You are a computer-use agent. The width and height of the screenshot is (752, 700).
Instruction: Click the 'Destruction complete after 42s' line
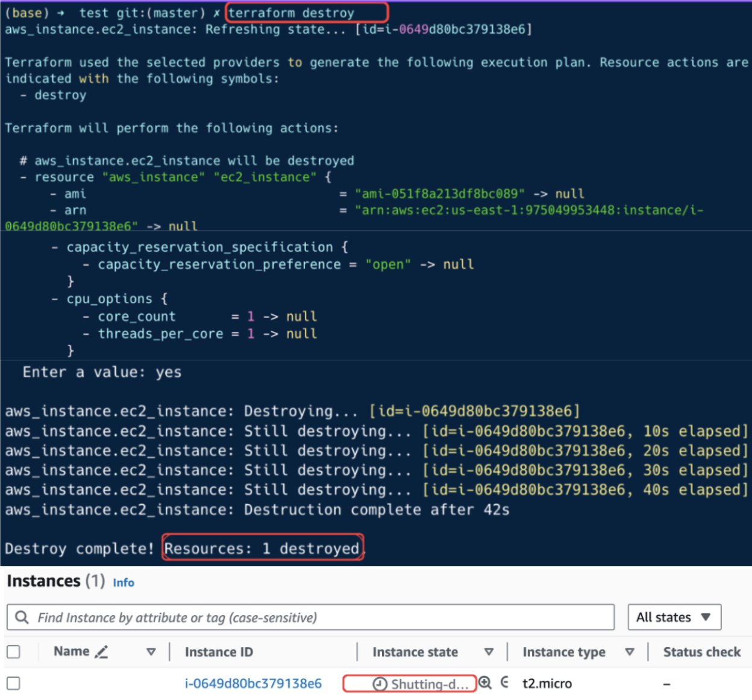click(257, 510)
